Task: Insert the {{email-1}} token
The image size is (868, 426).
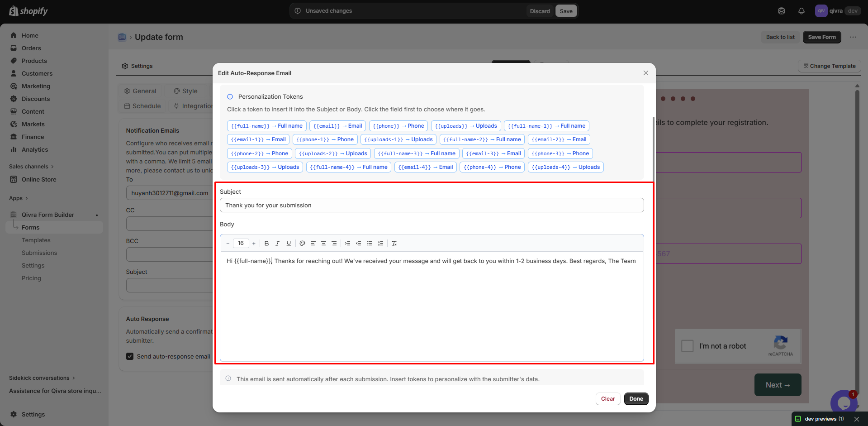Action: click(258, 139)
